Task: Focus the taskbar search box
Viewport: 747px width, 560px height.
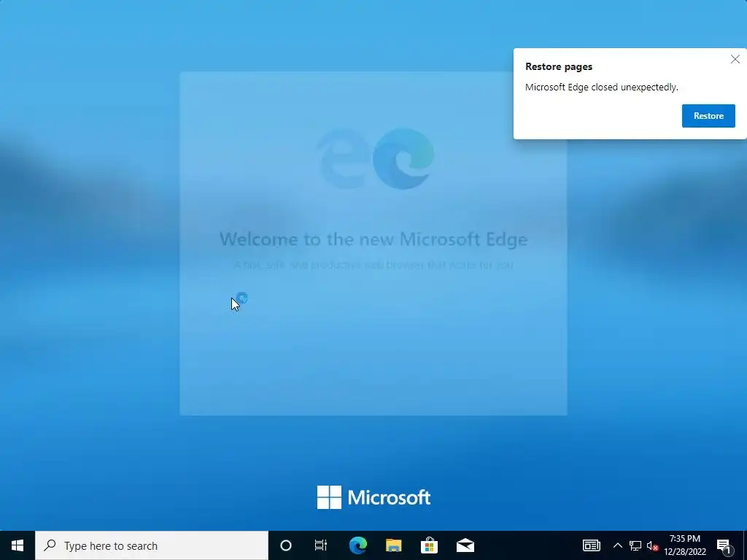Action: click(x=152, y=545)
